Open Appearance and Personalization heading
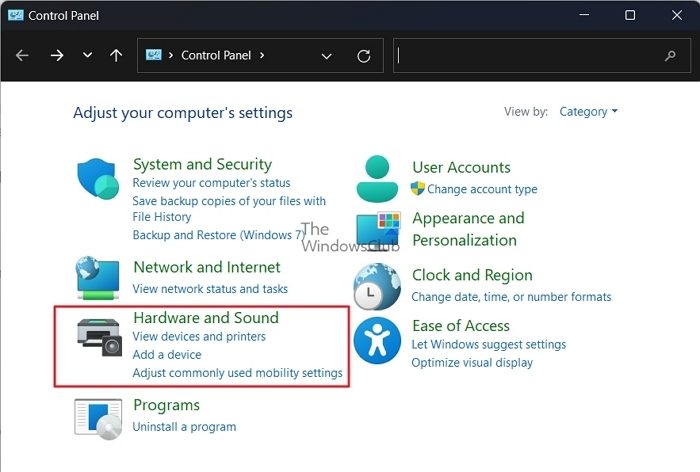The width and height of the screenshot is (700, 472). (x=468, y=229)
